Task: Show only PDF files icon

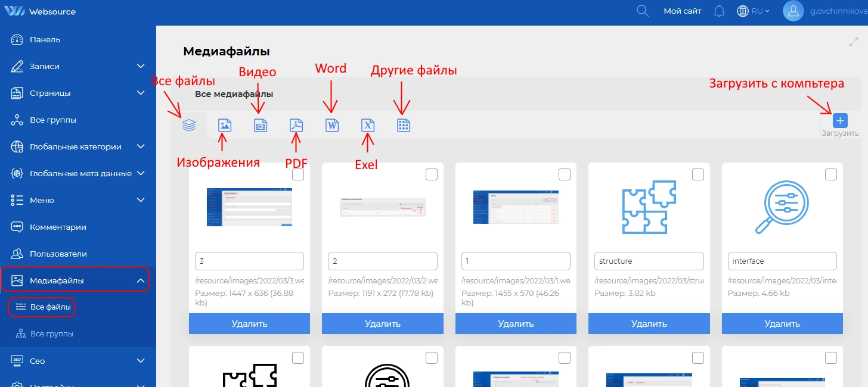Action: click(296, 125)
